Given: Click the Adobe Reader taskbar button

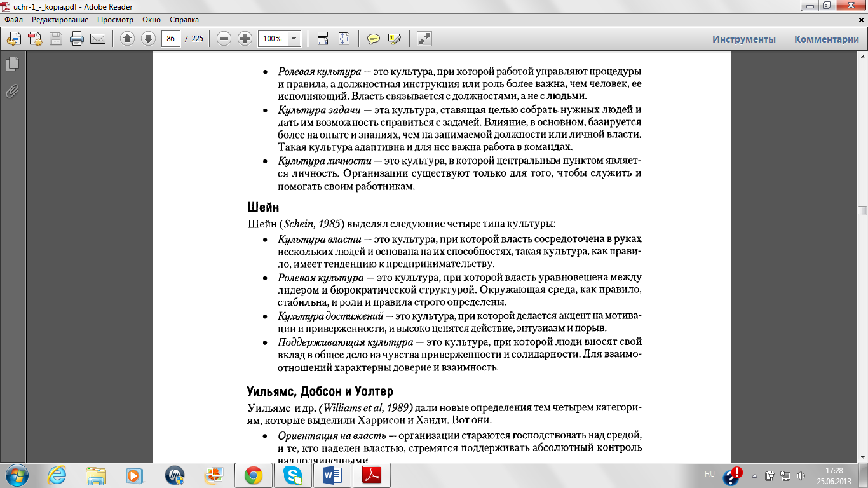Looking at the screenshot, I should click(x=371, y=475).
